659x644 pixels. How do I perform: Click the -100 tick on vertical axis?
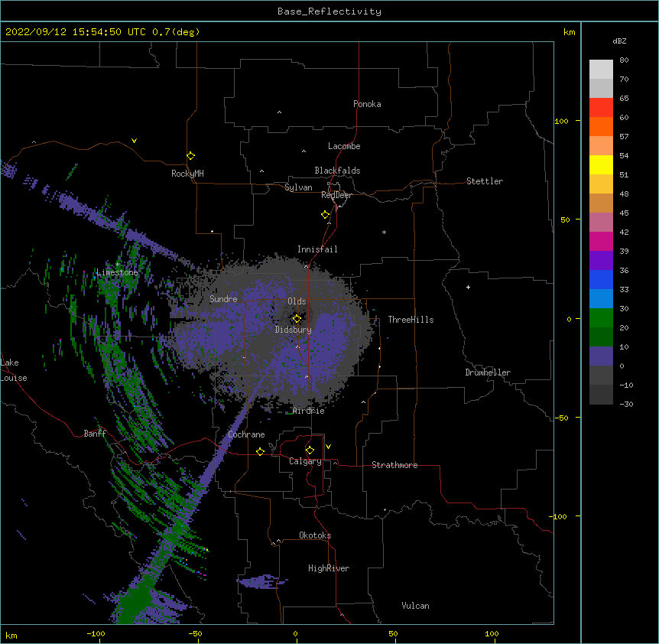point(559,516)
